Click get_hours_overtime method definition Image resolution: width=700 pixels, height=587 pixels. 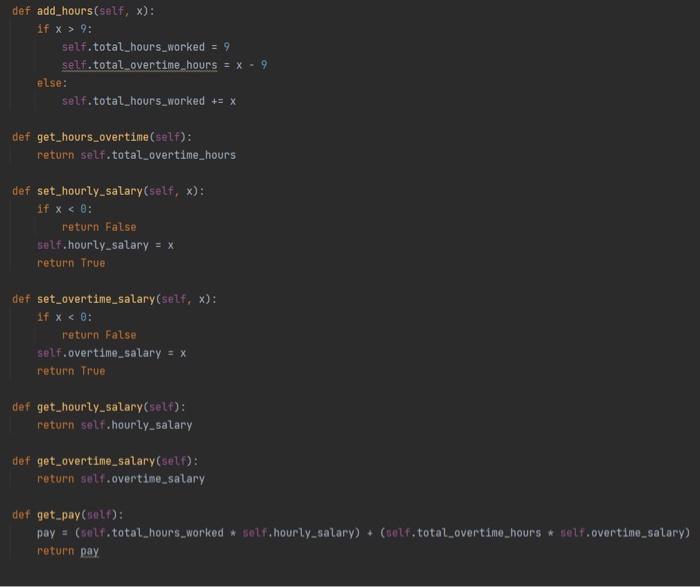point(102,137)
